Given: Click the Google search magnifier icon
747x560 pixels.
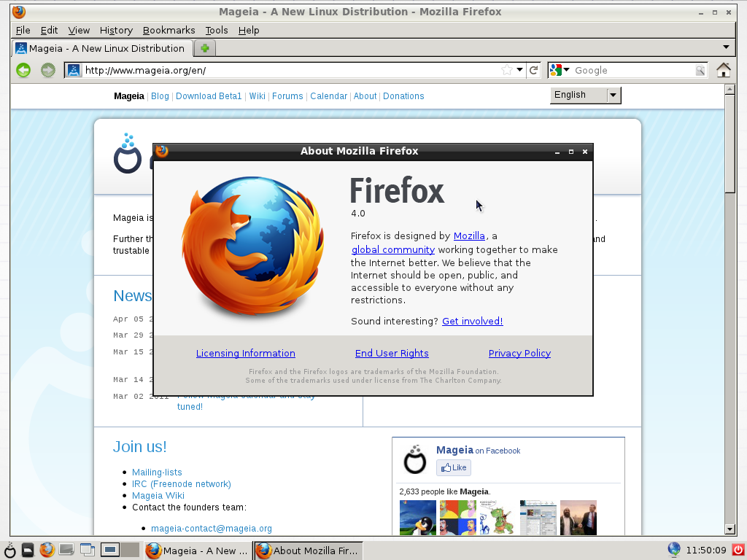Looking at the screenshot, I should [700, 70].
